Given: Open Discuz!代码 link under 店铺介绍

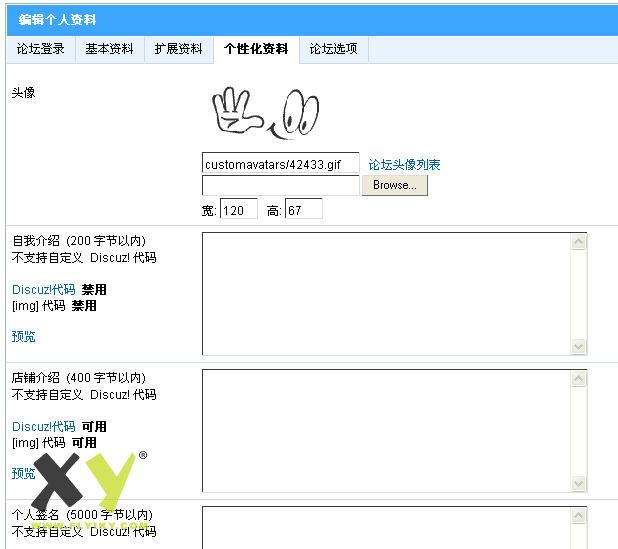Looking at the screenshot, I should (x=43, y=427).
